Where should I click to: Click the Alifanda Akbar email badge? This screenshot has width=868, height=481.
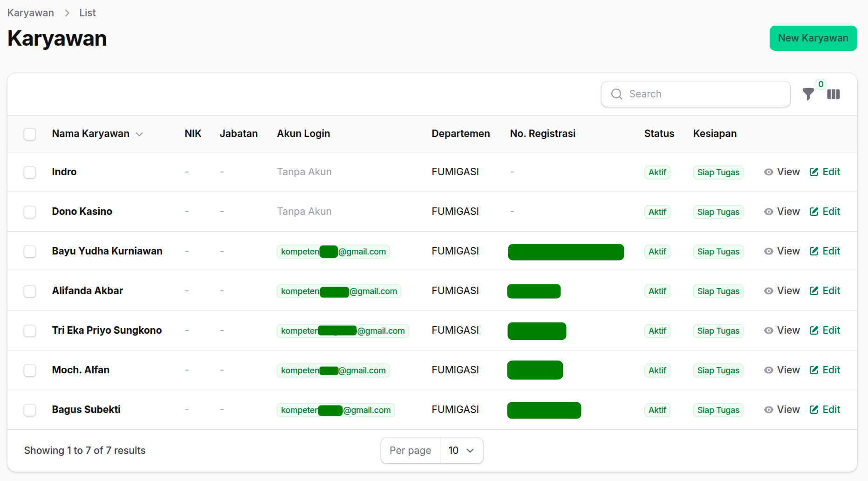pyautogui.click(x=339, y=291)
